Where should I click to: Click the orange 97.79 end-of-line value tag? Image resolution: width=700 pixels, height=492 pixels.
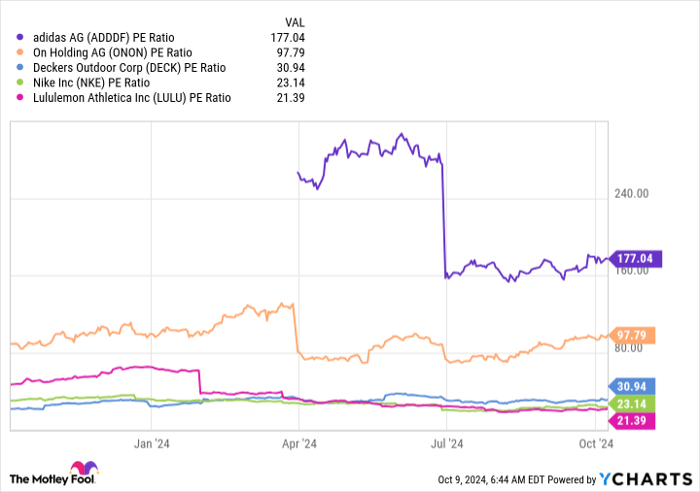click(632, 335)
